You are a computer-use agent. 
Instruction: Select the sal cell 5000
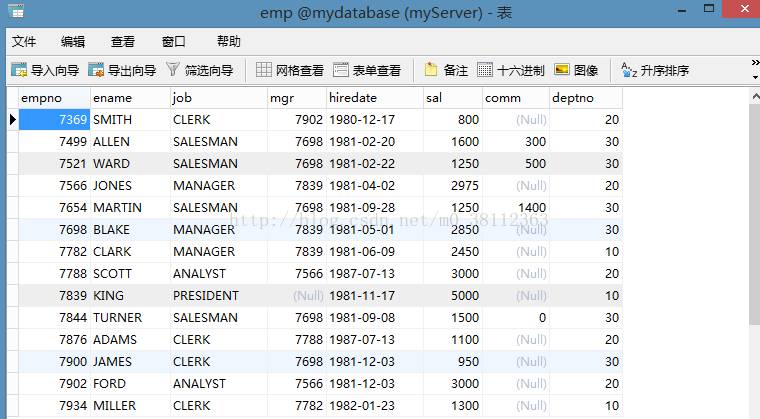pos(453,295)
